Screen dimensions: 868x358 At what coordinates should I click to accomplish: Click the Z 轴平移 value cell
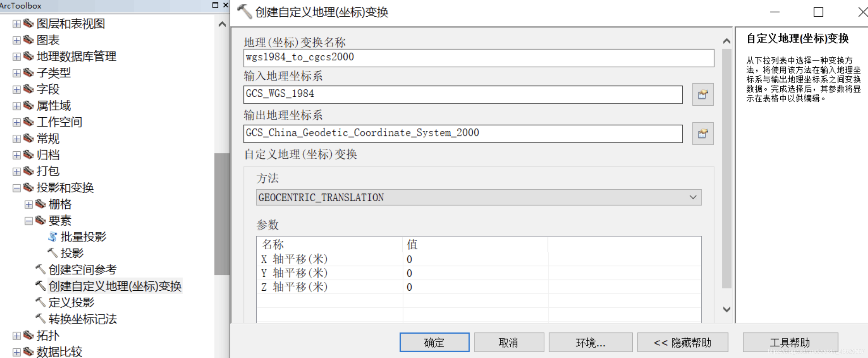475,287
